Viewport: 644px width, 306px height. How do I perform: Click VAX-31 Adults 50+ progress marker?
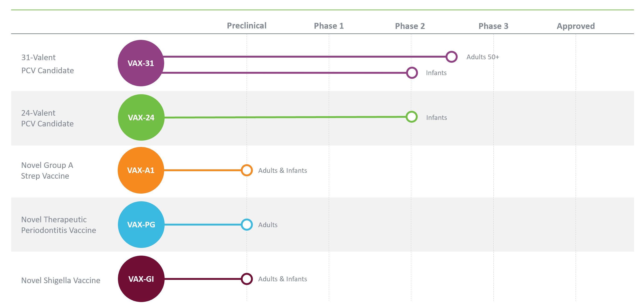pyautogui.click(x=452, y=57)
